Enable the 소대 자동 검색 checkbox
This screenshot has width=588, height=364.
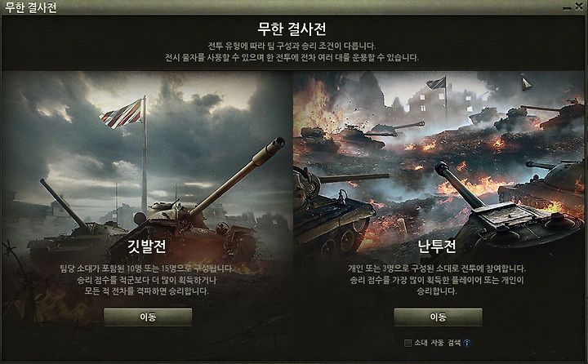point(408,343)
